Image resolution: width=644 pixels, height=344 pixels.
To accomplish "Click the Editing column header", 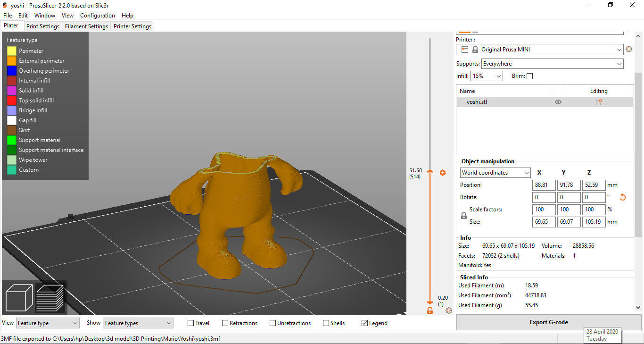I will click(599, 91).
